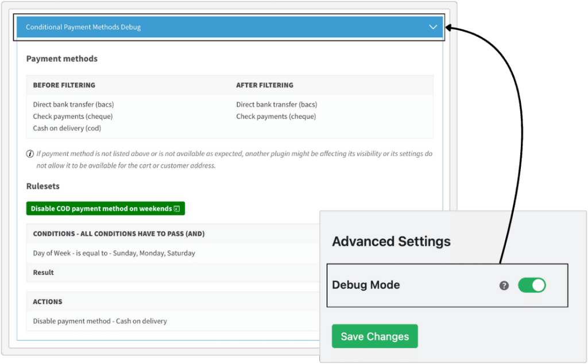Select Direct bank transfer (bacs) under Before Filtering
Viewport: 588px width, 364px height.
coord(73,104)
